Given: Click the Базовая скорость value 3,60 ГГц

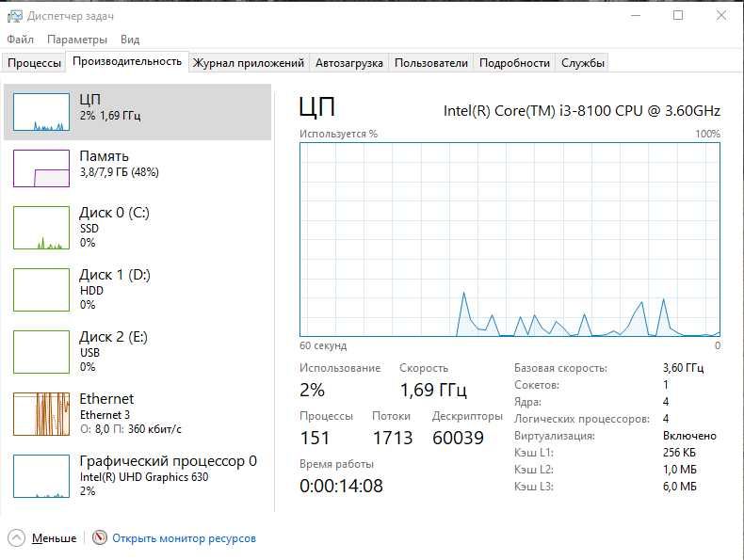Looking at the screenshot, I should point(684,368).
